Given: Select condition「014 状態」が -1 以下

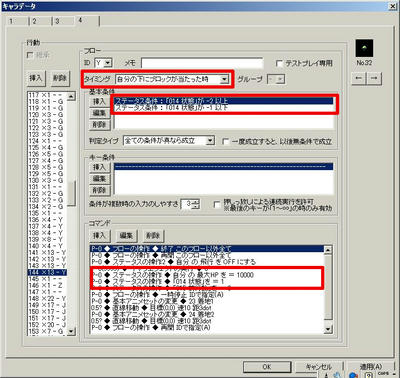Looking at the screenshot, I should click(x=224, y=107).
